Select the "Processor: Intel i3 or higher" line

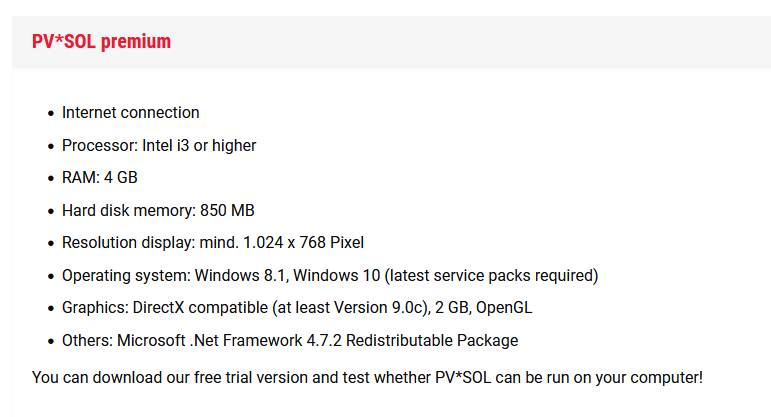(159, 146)
